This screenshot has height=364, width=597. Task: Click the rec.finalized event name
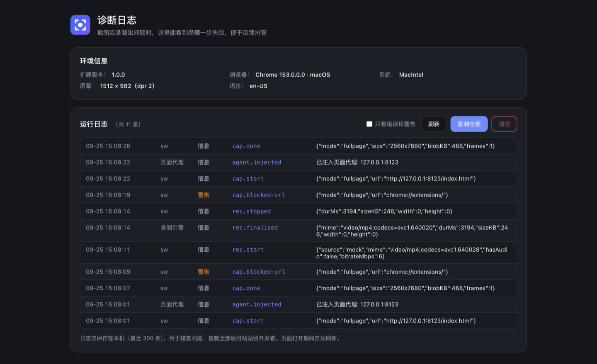pos(255,228)
